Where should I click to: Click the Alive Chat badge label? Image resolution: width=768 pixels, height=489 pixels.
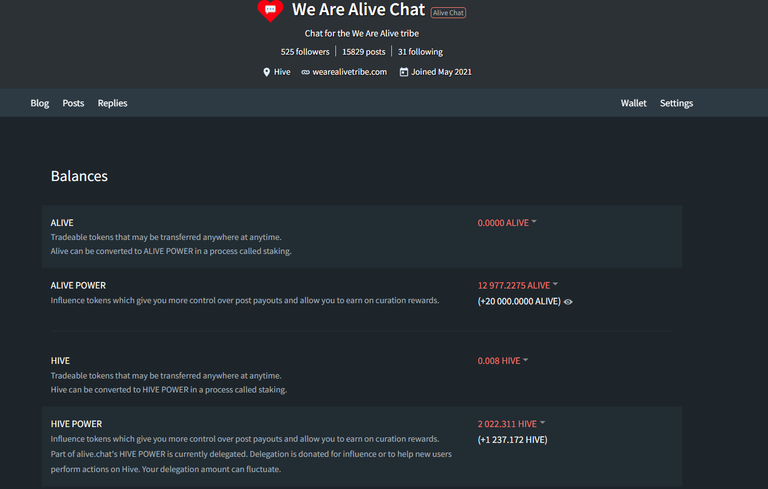[x=448, y=13]
